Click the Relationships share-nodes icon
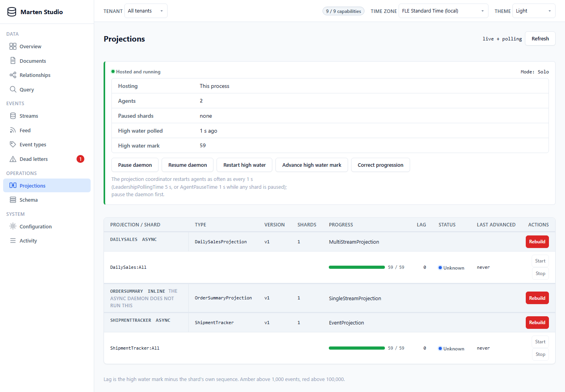The width and height of the screenshot is (565, 392). [x=13, y=75]
